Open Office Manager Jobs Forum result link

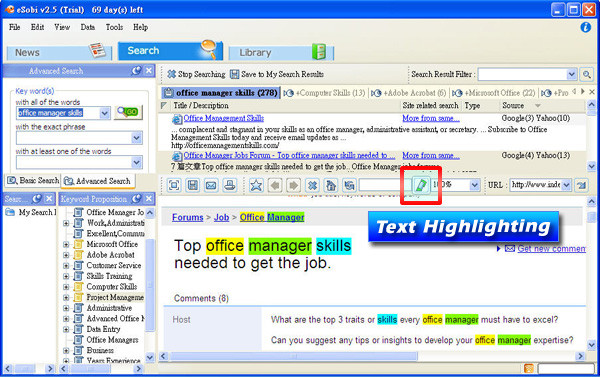(289, 155)
